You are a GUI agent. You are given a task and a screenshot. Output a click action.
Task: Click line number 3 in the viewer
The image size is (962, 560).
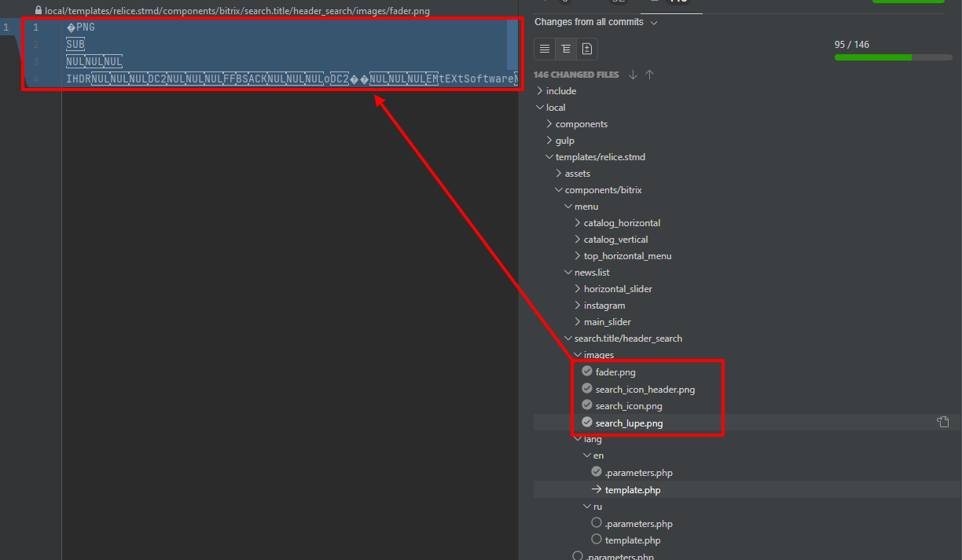pos(35,62)
